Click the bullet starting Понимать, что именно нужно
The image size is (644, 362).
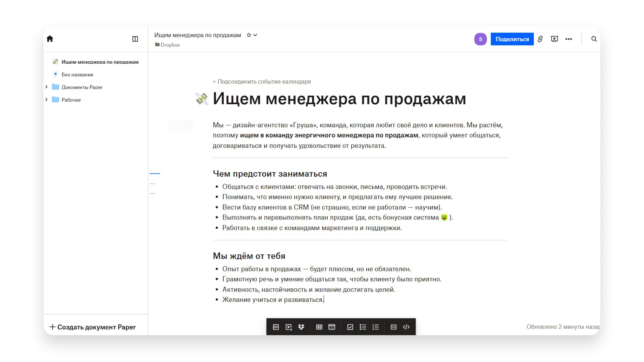pos(337,197)
